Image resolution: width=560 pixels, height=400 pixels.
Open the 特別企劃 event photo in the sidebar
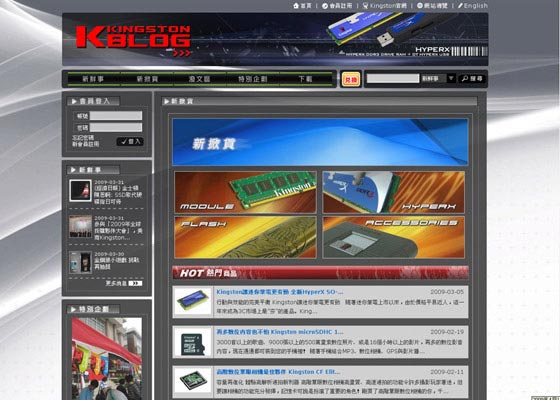107,359
